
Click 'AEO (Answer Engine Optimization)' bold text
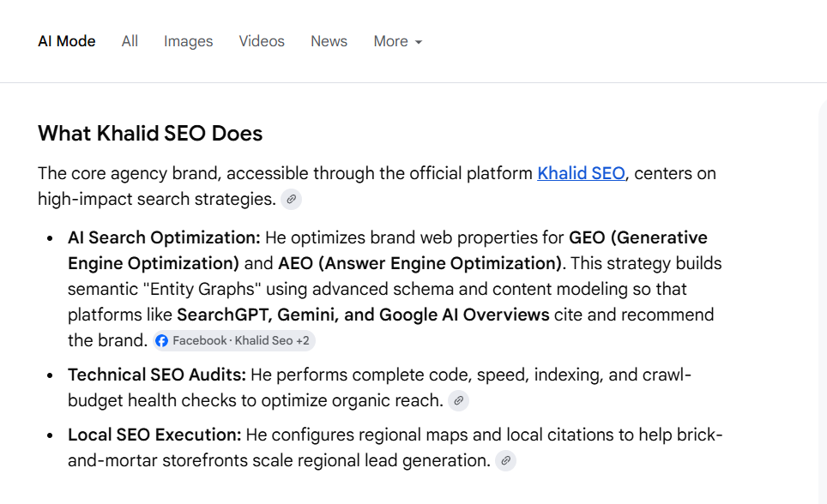[x=420, y=264]
